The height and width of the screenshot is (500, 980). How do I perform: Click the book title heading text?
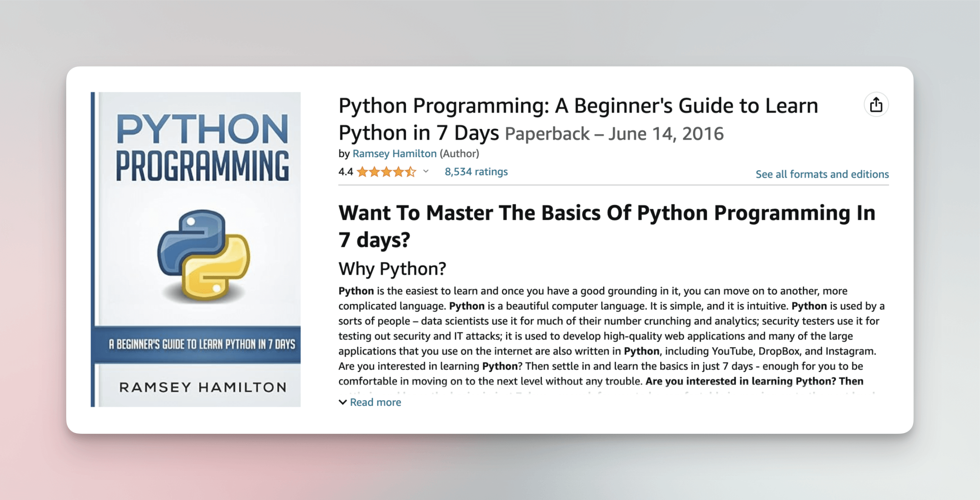click(578, 106)
